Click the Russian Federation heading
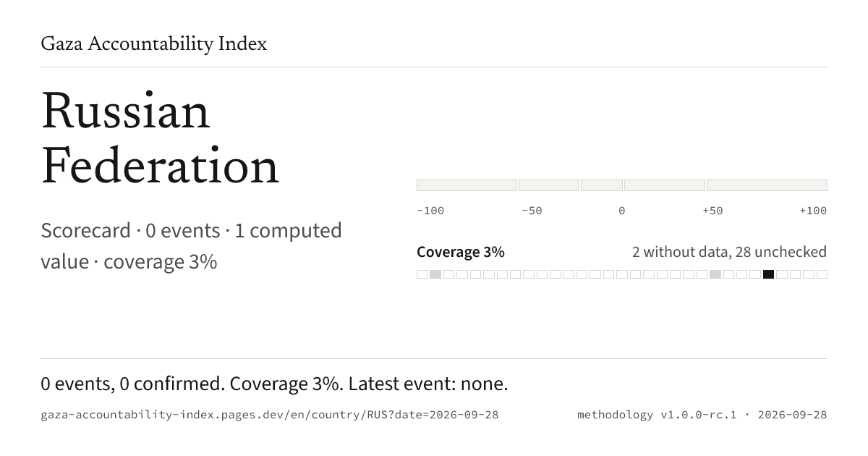868x456 pixels. click(x=160, y=139)
